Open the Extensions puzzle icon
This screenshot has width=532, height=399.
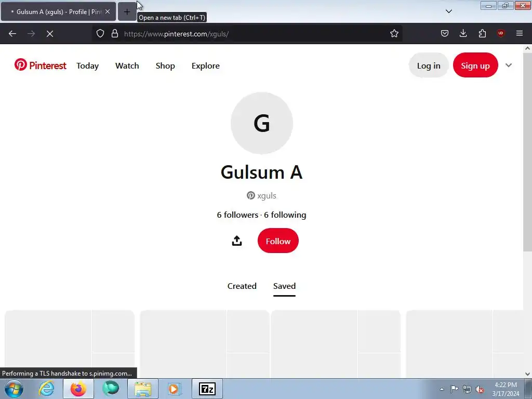point(482,33)
